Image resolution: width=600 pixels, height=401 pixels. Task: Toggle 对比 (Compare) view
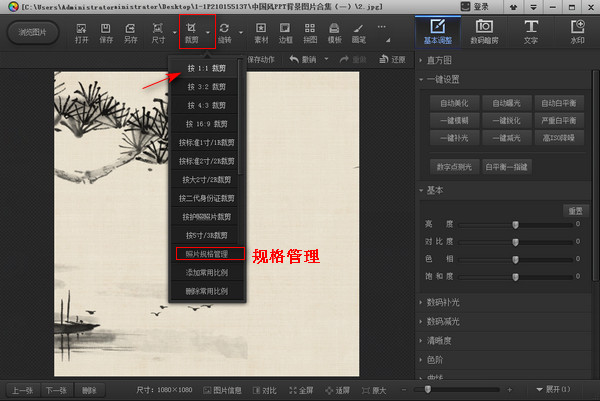coord(265,390)
